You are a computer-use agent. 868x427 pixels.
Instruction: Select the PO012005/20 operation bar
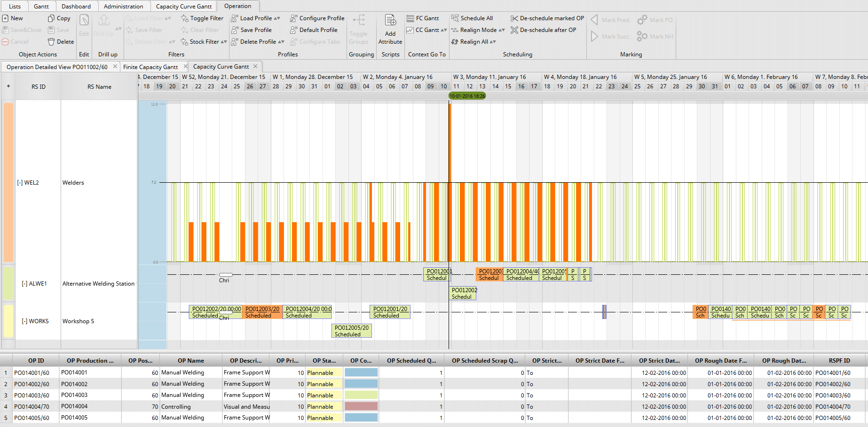pyautogui.click(x=352, y=331)
